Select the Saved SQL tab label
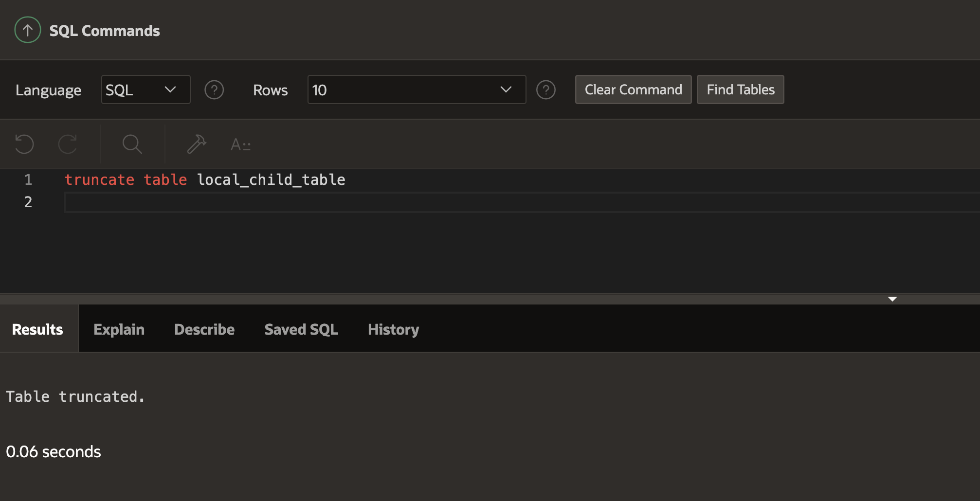 301,329
